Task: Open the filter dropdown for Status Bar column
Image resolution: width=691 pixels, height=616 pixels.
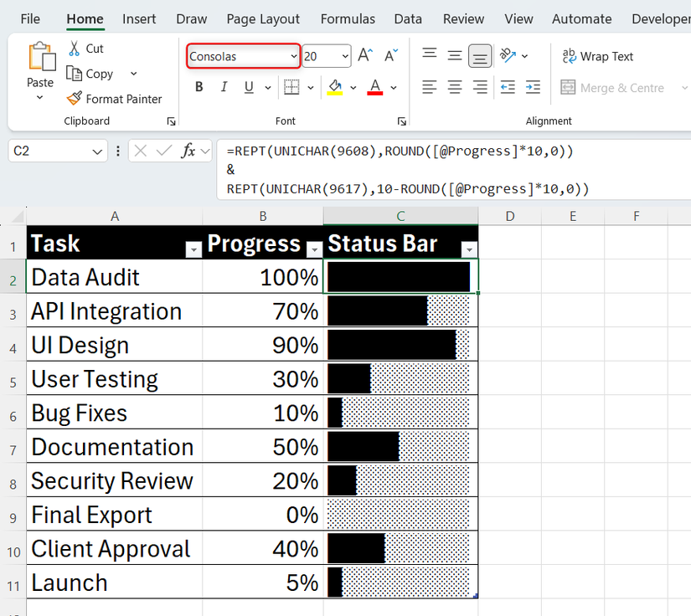Action: point(469,249)
